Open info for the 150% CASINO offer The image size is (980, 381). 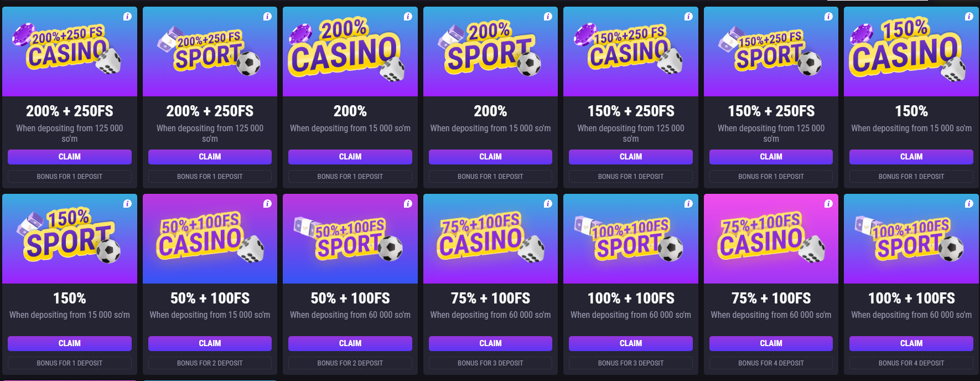tap(970, 17)
